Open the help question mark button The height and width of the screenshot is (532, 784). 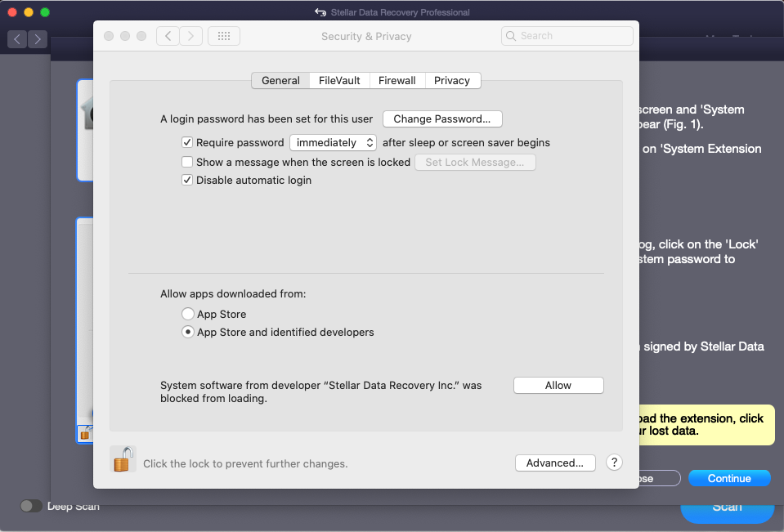614,463
